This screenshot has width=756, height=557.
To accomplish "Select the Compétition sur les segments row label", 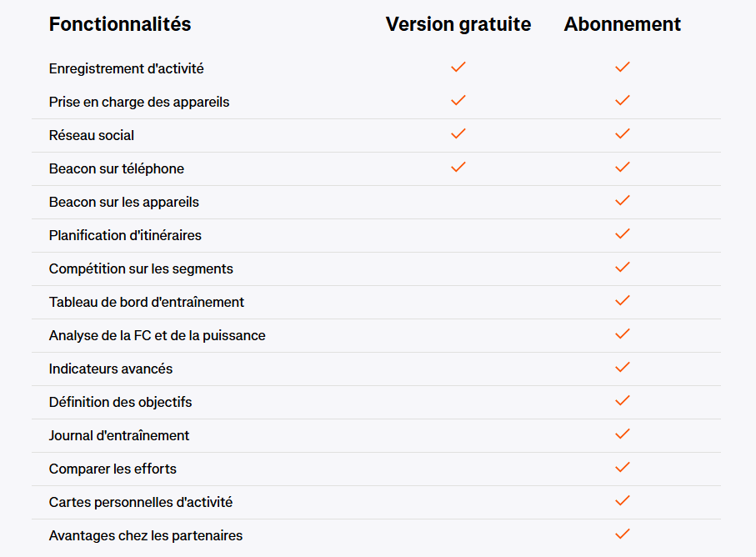I will click(x=141, y=268).
